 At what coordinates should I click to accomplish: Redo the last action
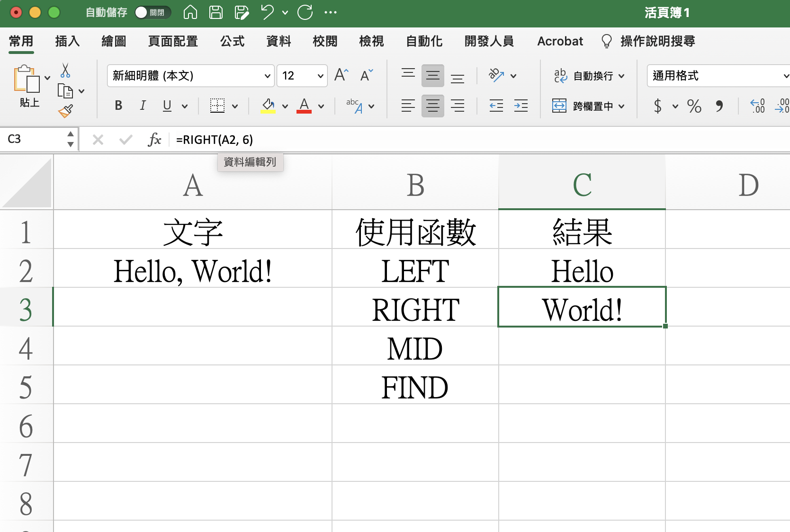pyautogui.click(x=305, y=12)
